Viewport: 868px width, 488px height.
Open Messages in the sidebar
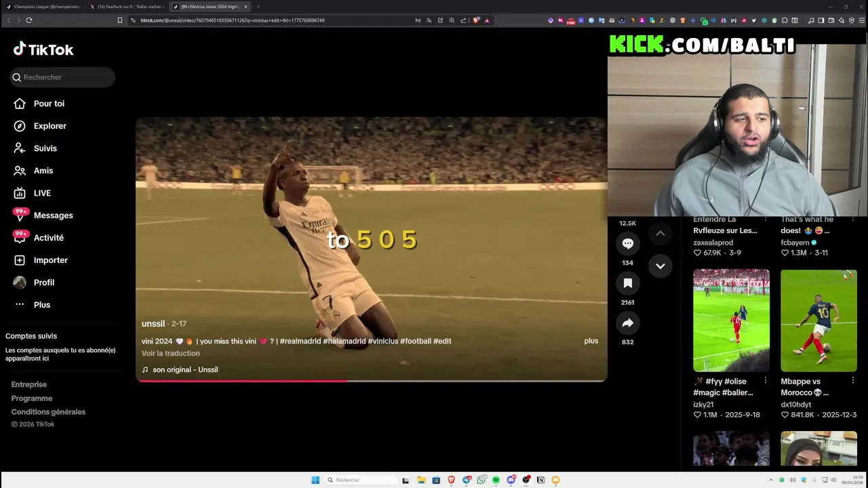[53, 216]
